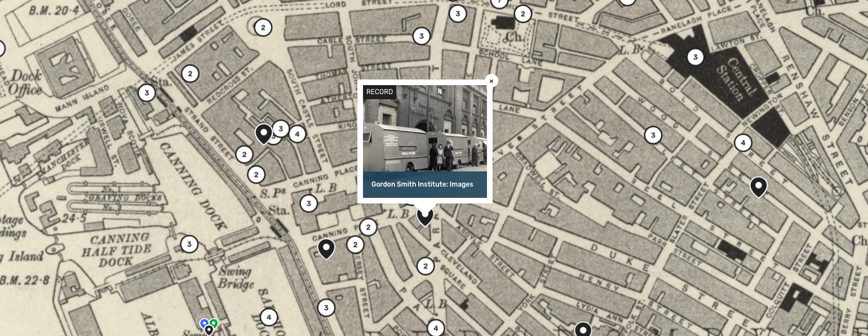Select the pin marker on Lydia Ann Street
Image resolution: width=868 pixels, height=336 pixels.
[x=583, y=329]
